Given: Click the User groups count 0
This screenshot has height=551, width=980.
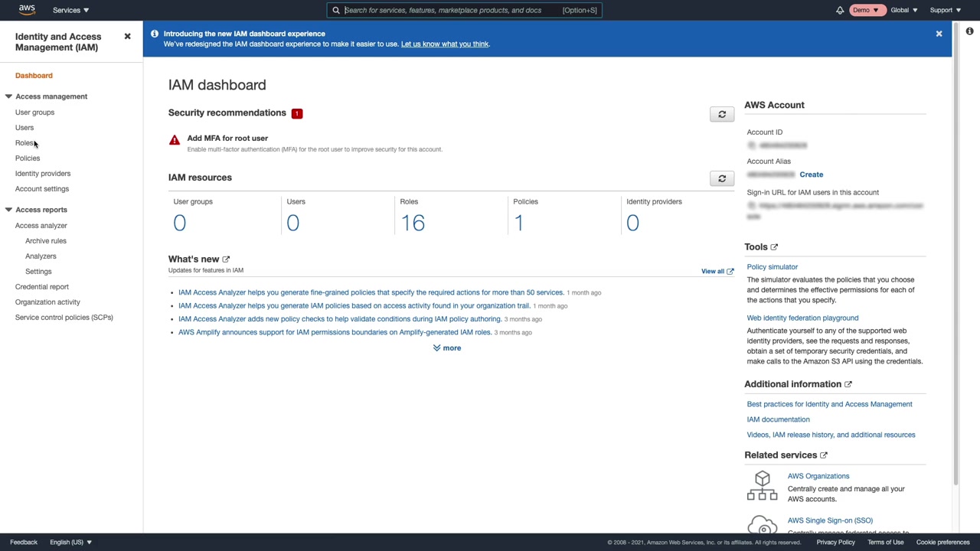Looking at the screenshot, I should tap(179, 223).
